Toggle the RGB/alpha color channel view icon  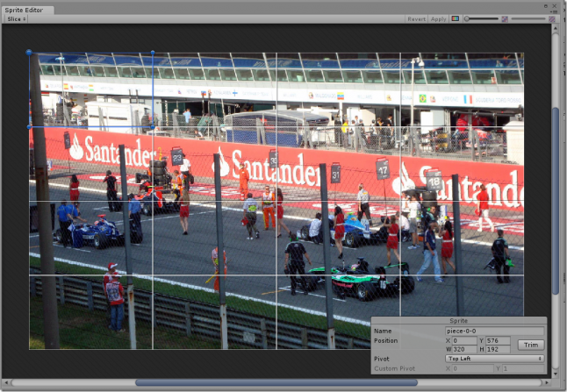coord(456,18)
